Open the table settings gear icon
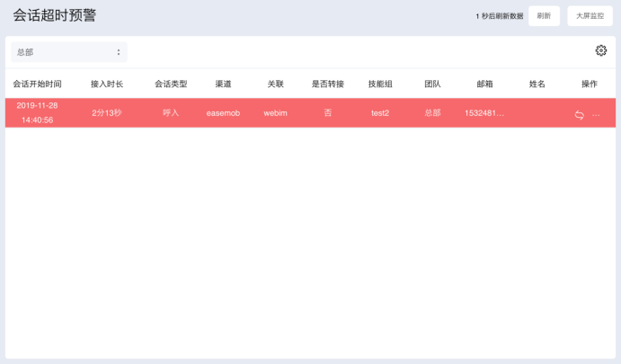 click(x=601, y=51)
